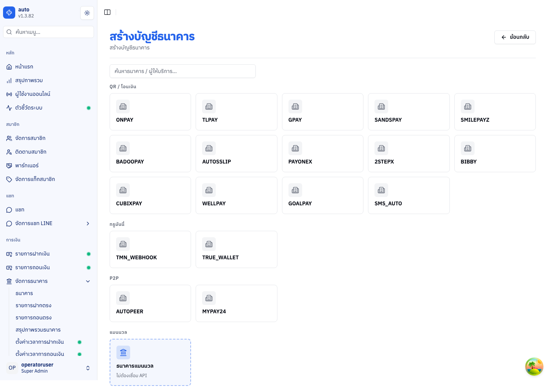Click the 'AUTOSSLIP' card label
Screen dimensions: 548x392
click(217, 162)
